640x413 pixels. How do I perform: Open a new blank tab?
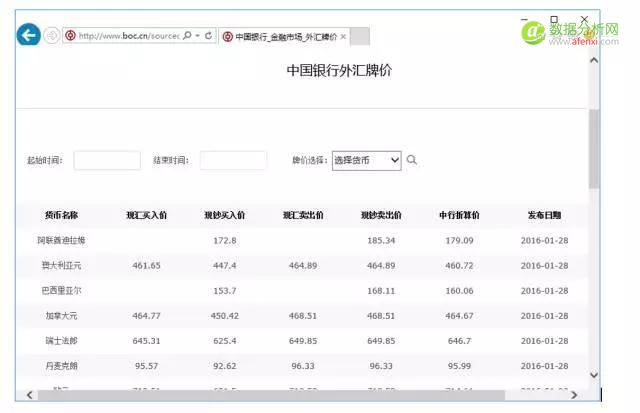[x=360, y=37]
